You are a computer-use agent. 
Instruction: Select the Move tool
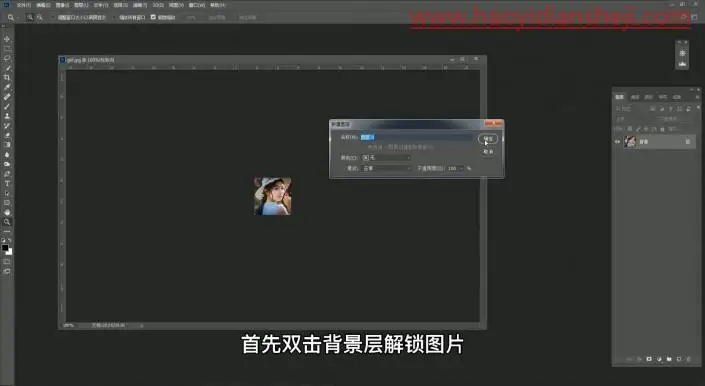point(7,39)
